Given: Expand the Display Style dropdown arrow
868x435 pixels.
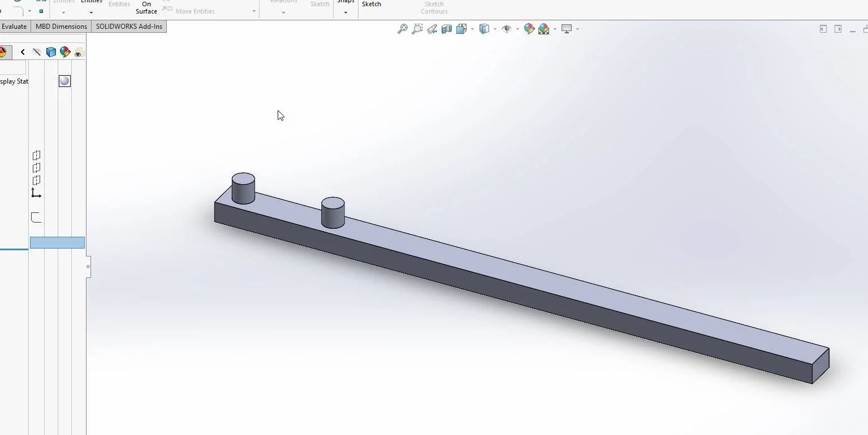Looking at the screenshot, I should 495,29.
